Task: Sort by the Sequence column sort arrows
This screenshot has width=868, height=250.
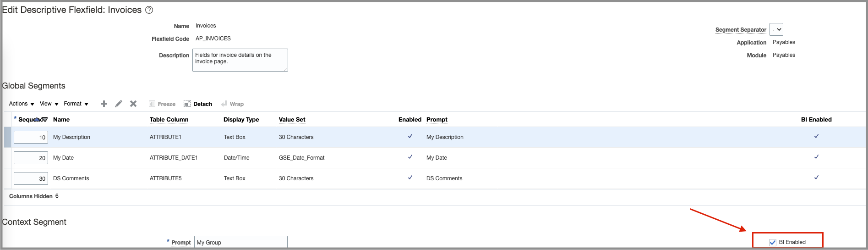Action: point(41,119)
